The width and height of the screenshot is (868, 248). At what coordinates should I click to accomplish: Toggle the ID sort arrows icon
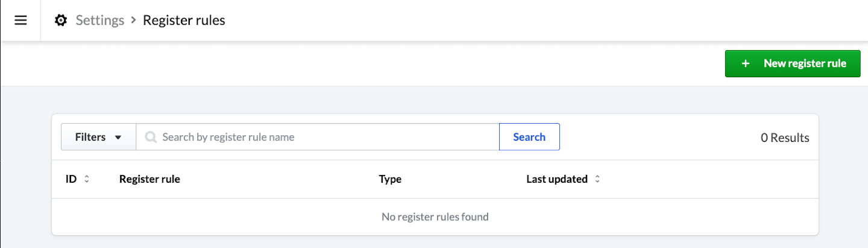pos(87,179)
